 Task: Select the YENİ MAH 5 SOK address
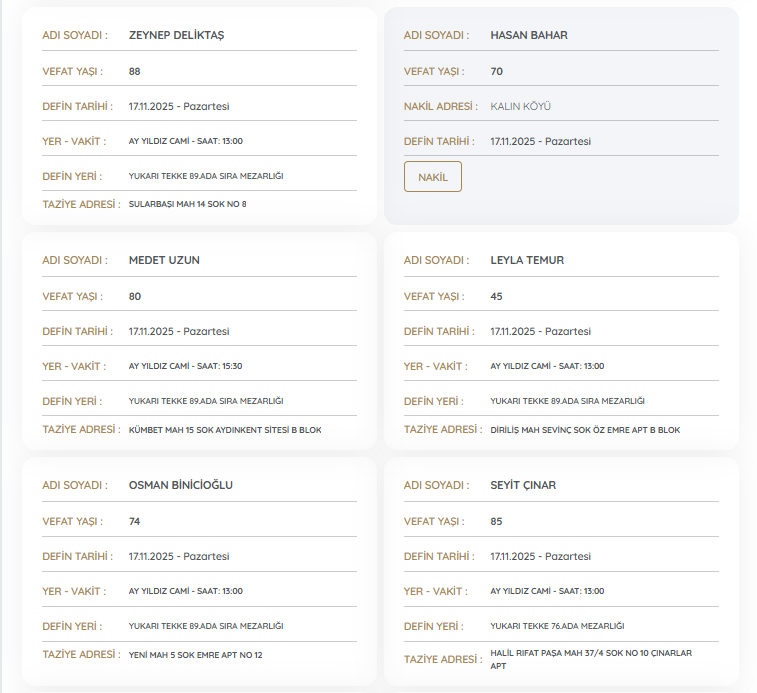coord(195,654)
